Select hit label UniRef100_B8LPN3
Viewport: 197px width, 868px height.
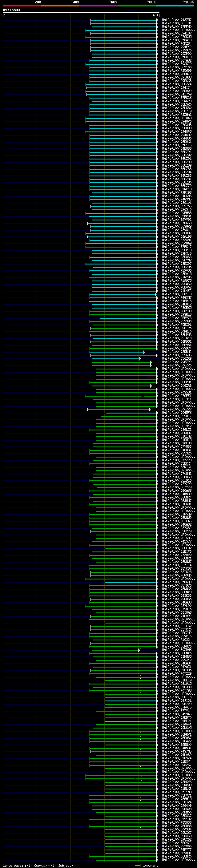point(176,335)
